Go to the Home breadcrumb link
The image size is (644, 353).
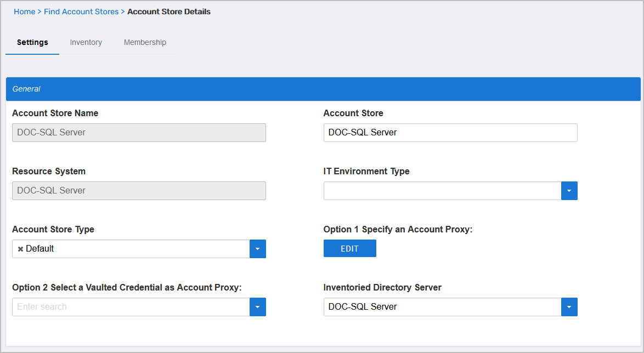(x=24, y=12)
